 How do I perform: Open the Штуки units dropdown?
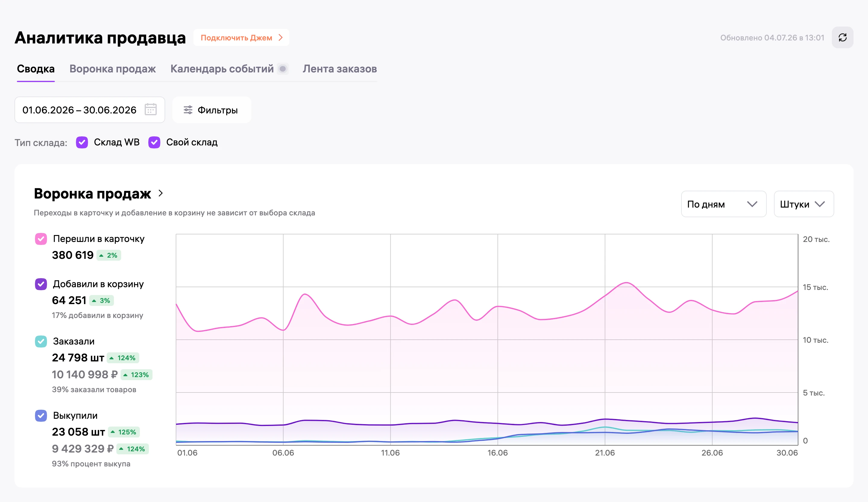click(x=804, y=204)
